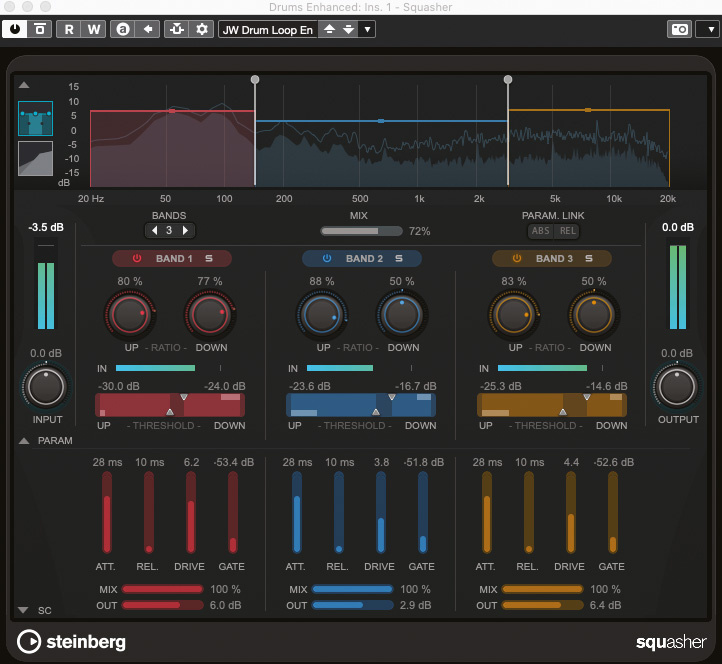Click Band 1 OUT 6.0 dB slider

163,605
